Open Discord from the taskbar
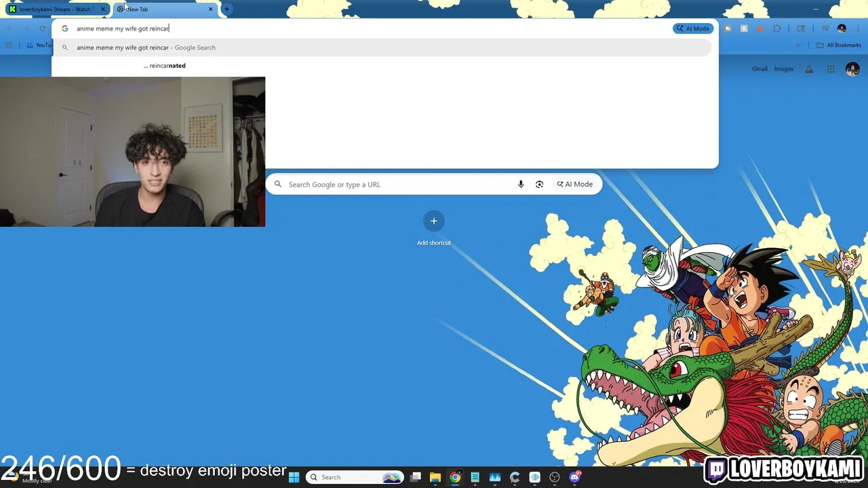 point(575,477)
